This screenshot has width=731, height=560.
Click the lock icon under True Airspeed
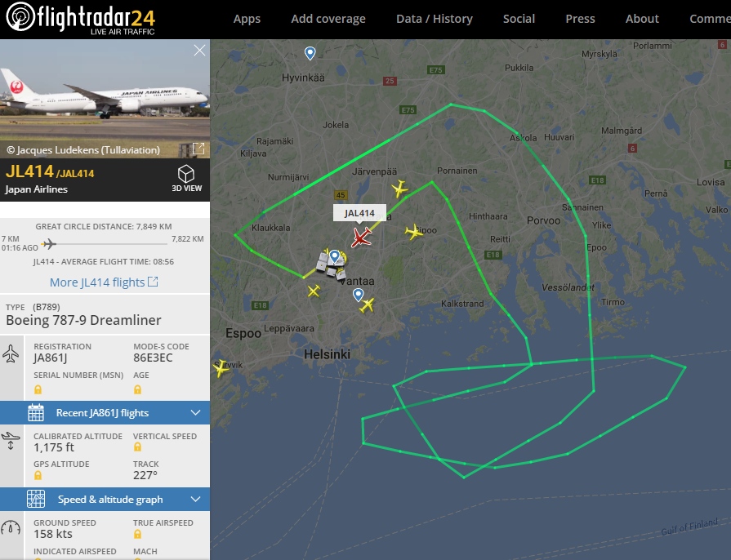pos(137,534)
